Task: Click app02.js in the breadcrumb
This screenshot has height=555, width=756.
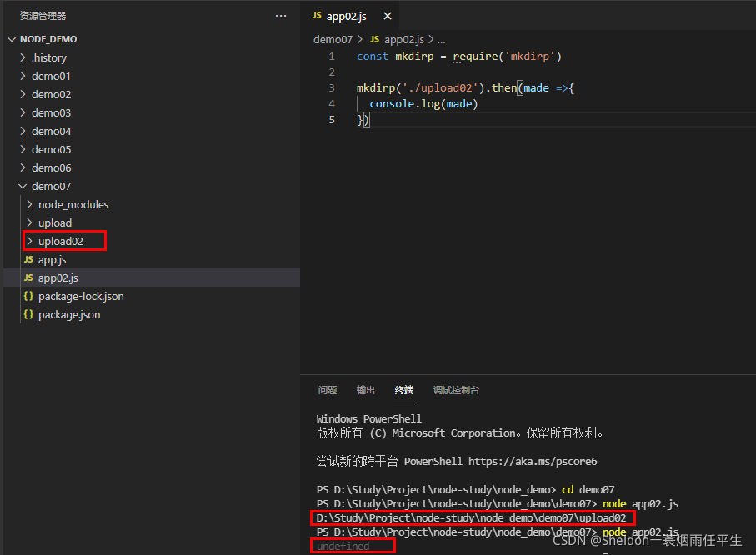Action: tap(404, 39)
